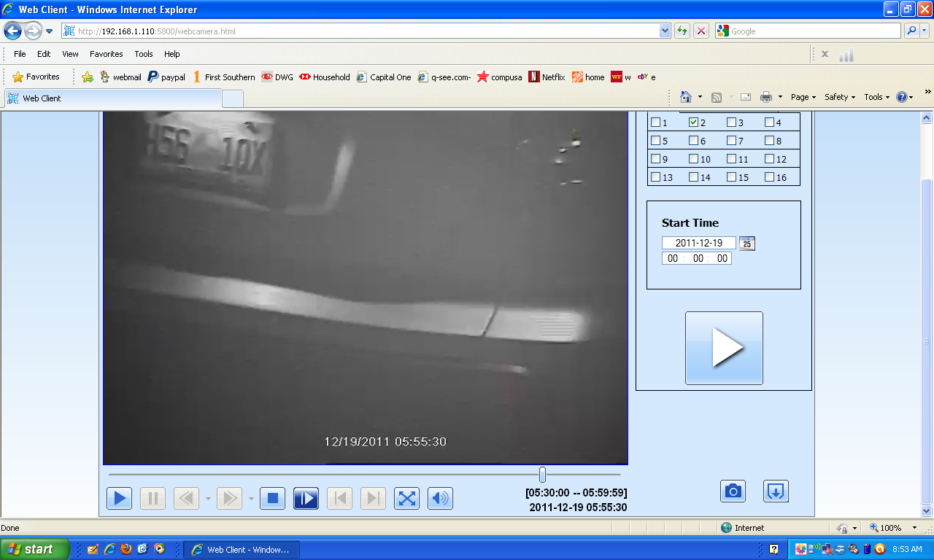
Task: Open the address bar dropdown arrow
Action: [x=665, y=31]
